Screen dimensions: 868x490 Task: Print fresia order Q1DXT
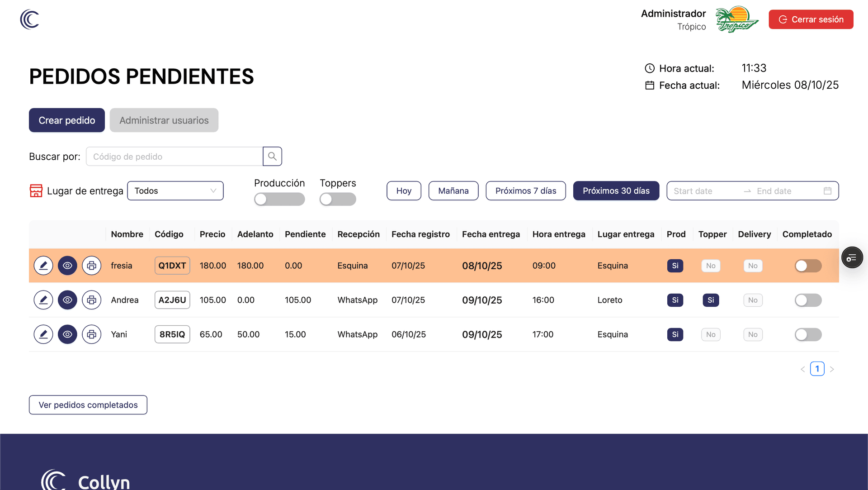(91, 266)
